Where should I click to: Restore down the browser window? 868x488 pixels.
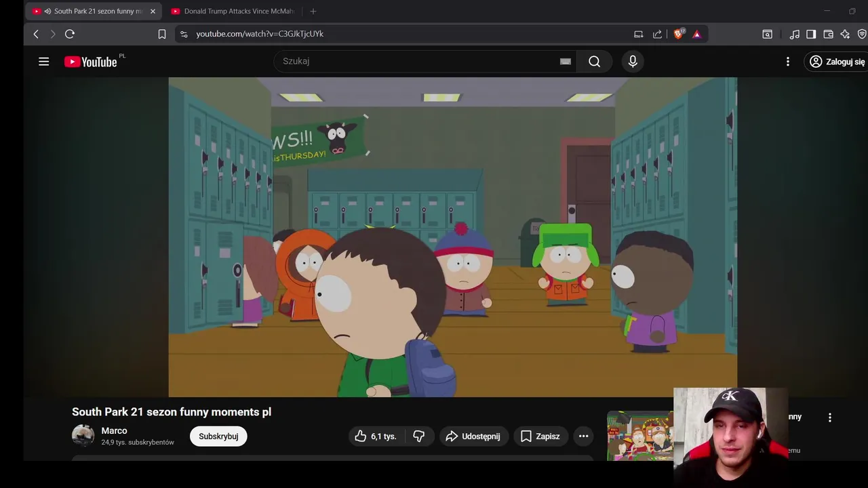[x=852, y=11]
